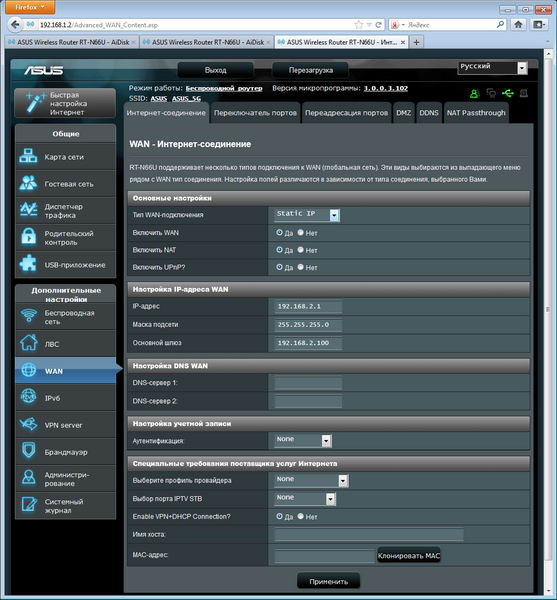
Task: Set Включить NAT to Да
Action: tap(279, 250)
